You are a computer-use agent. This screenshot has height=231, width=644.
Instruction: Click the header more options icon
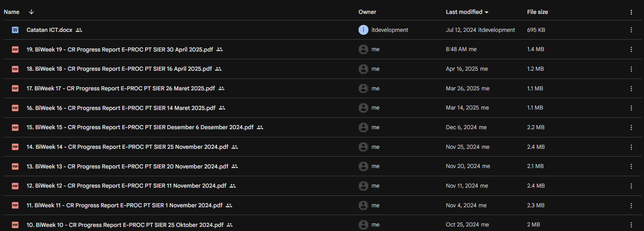pyautogui.click(x=631, y=12)
